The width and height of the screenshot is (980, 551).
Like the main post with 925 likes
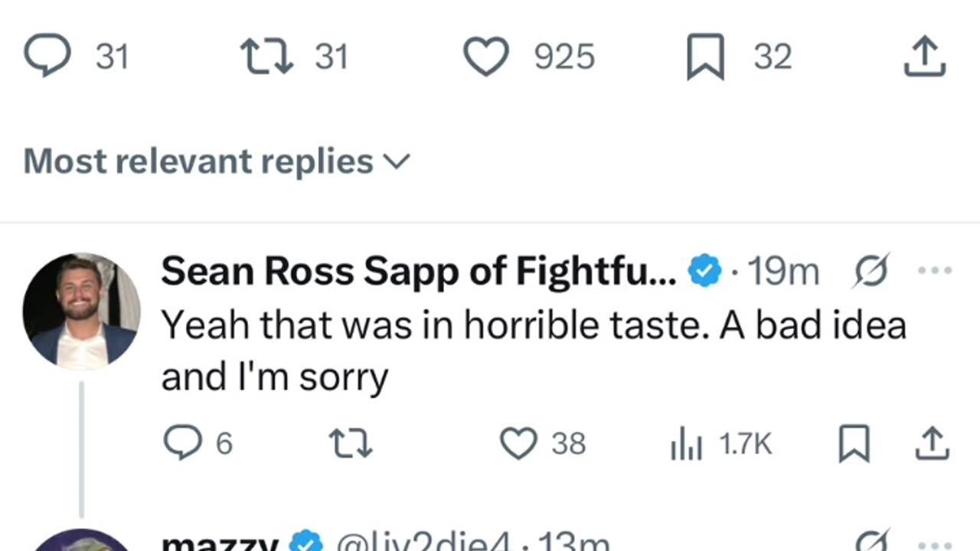(486, 57)
